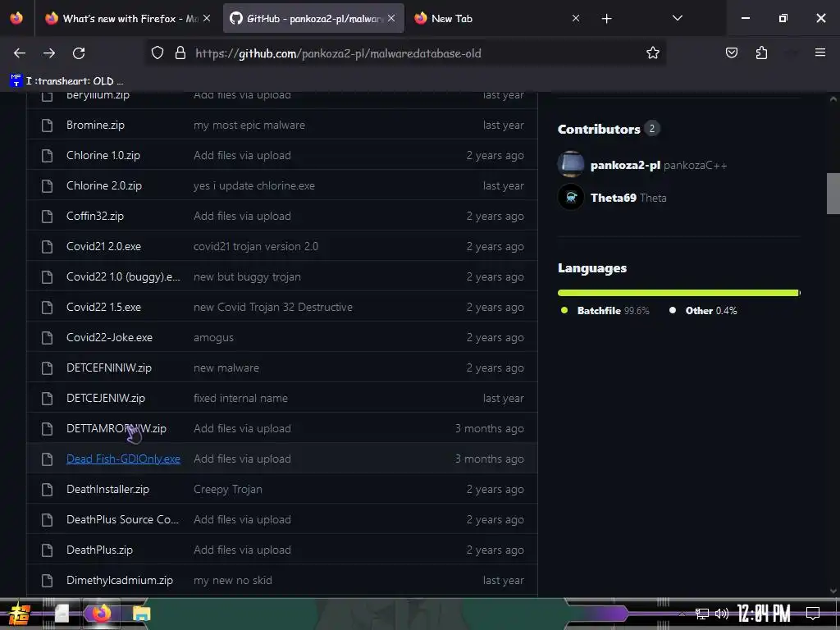Open Covid22-Joke.exe file
This screenshot has width=840, height=630.
[109, 337]
